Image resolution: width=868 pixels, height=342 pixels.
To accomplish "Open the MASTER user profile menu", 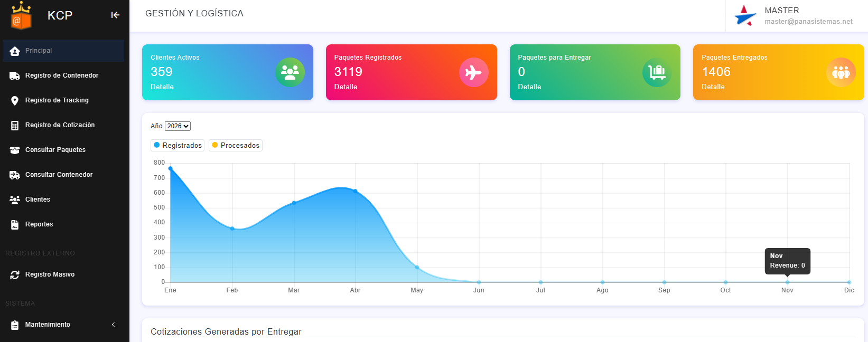I will [x=797, y=16].
